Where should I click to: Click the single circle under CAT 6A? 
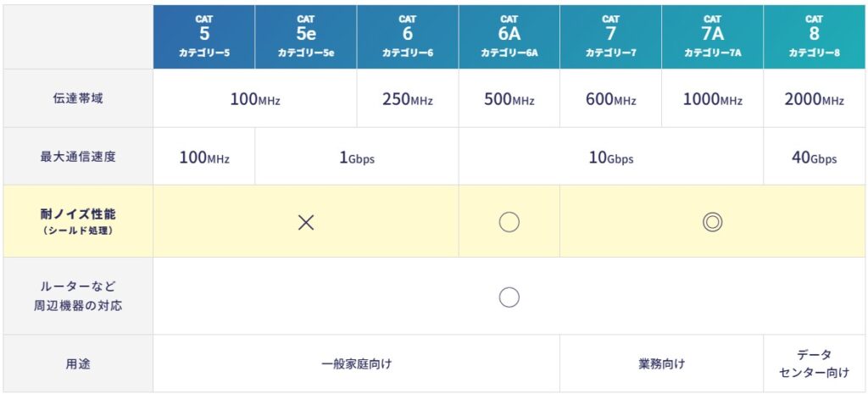tap(509, 222)
